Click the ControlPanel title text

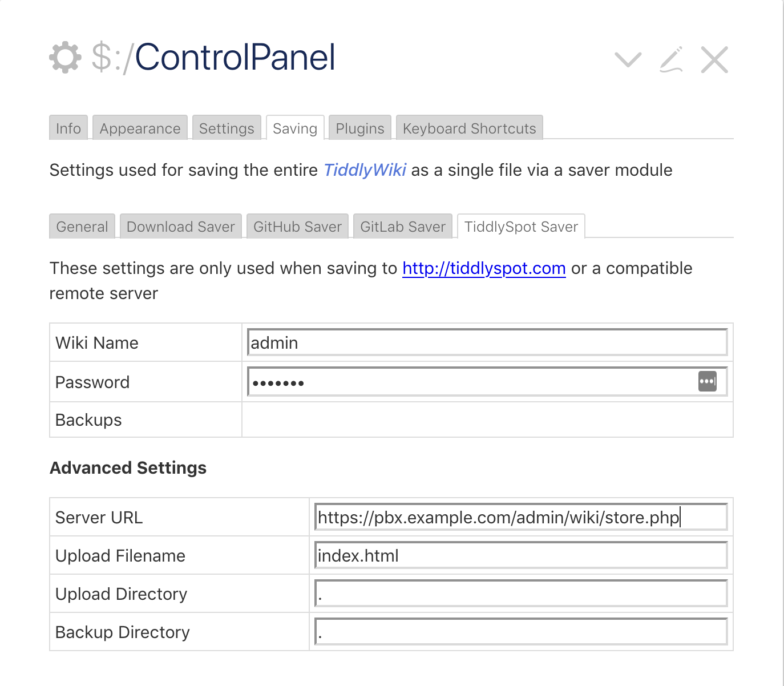pos(235,57)
